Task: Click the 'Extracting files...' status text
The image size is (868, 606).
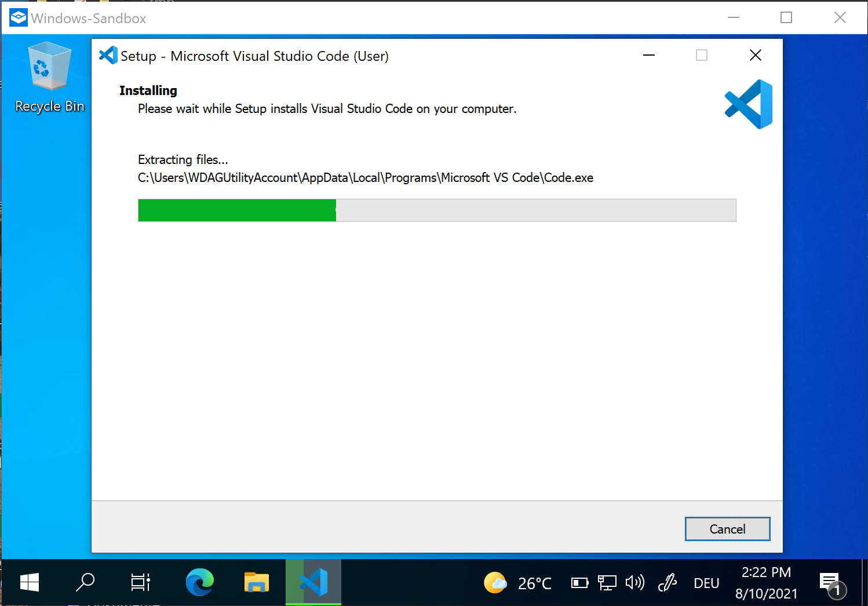Action: 183,160
